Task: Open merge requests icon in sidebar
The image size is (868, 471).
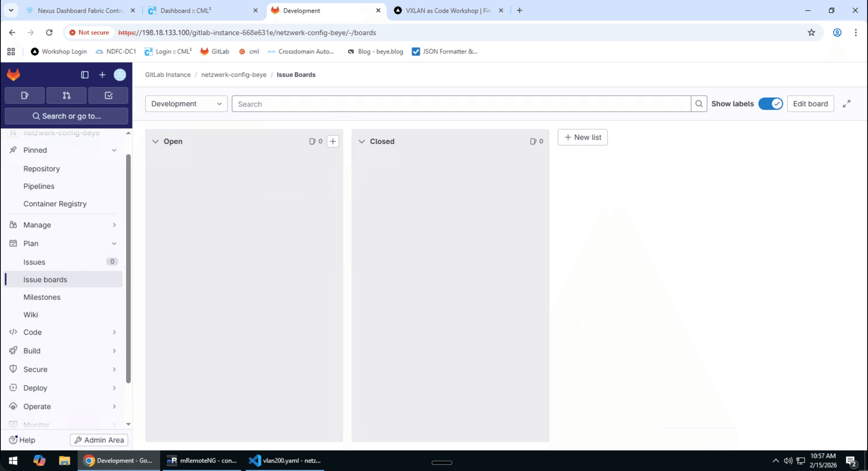Action: [x=66, y=95]
